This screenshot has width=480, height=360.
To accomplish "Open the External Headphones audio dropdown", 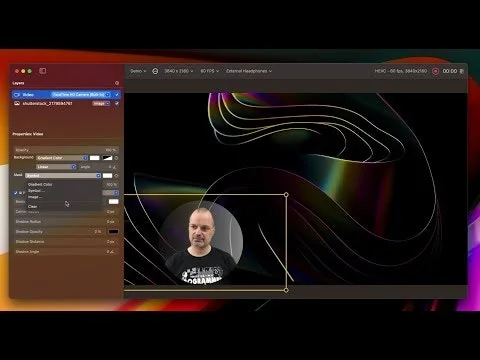I will click(249, 71).
